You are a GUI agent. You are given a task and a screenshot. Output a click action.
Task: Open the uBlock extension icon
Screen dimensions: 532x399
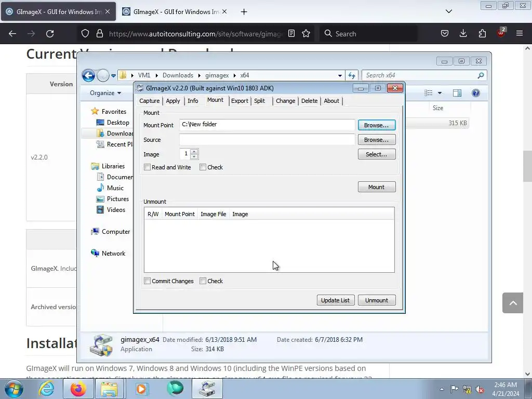pyautogui.click(x=501, y=33)
